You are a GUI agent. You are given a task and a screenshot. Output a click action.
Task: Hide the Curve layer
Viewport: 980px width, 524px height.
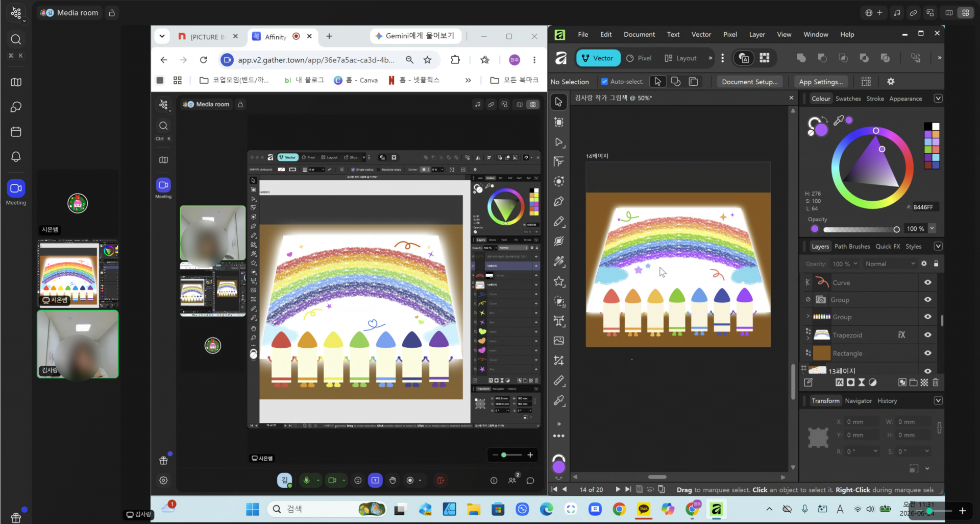pos(928,282)
